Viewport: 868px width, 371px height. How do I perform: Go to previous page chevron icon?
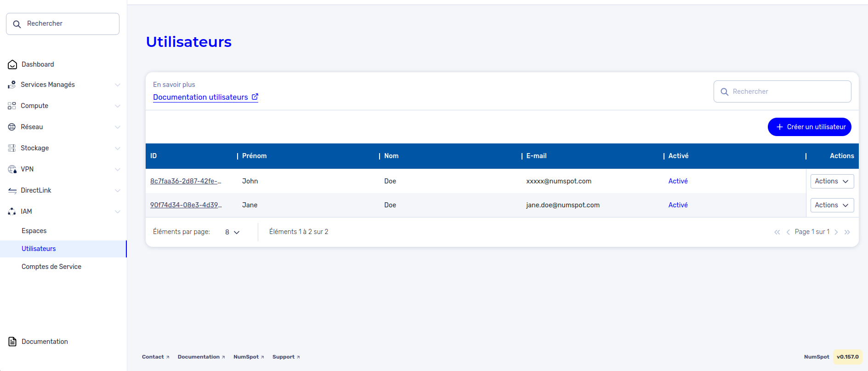tap(788, 232)
